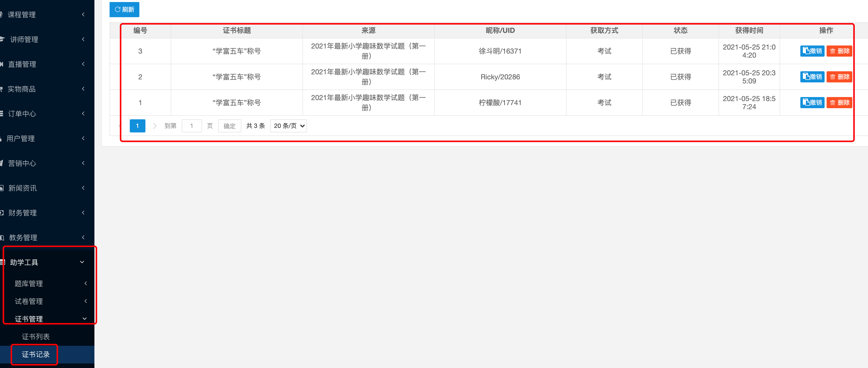Expand chevron beside 教务管理
The height and width of the screenshot is (368, 868).
click(83, 237)
